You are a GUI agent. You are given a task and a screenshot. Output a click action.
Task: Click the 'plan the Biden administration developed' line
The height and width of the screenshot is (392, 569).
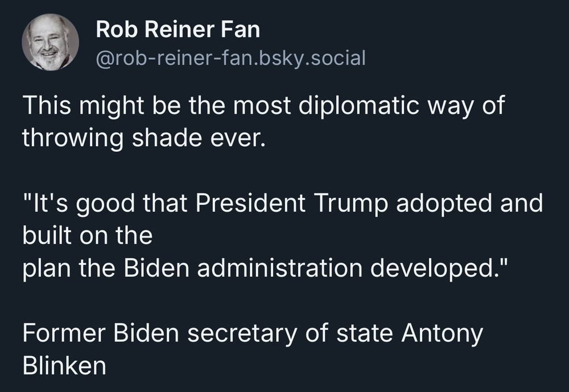click(264, 269)
